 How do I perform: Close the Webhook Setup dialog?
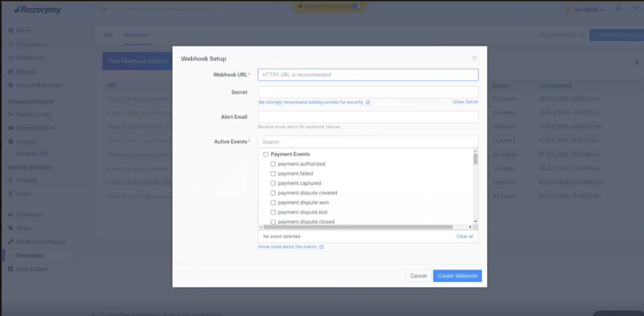(474, 58)
